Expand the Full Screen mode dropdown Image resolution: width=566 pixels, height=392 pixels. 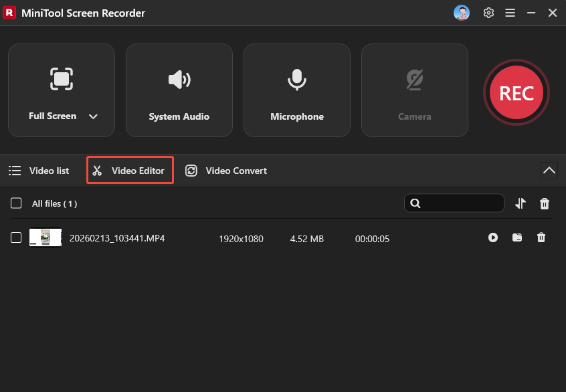point(94,116)
